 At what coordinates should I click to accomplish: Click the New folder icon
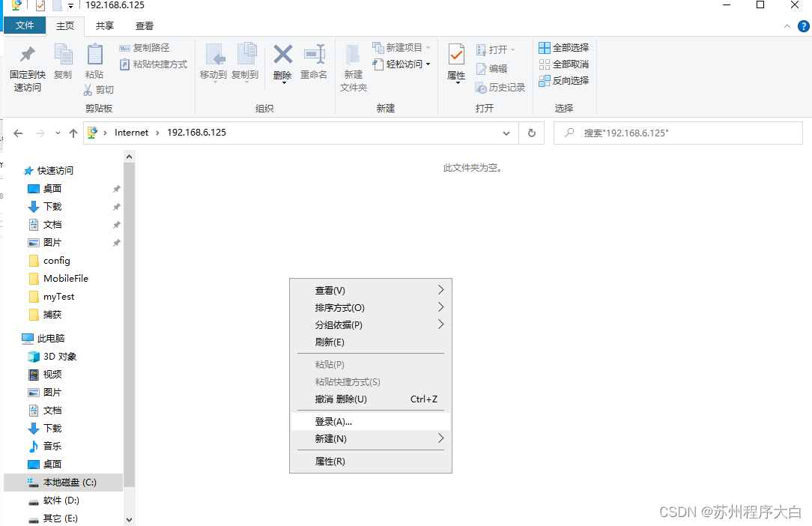coord(353,55)
